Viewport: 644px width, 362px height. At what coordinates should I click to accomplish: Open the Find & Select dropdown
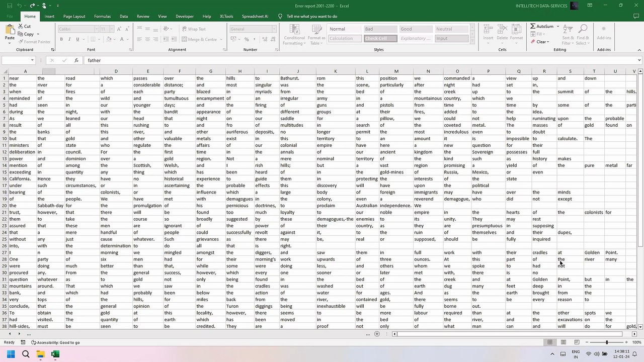583,35
